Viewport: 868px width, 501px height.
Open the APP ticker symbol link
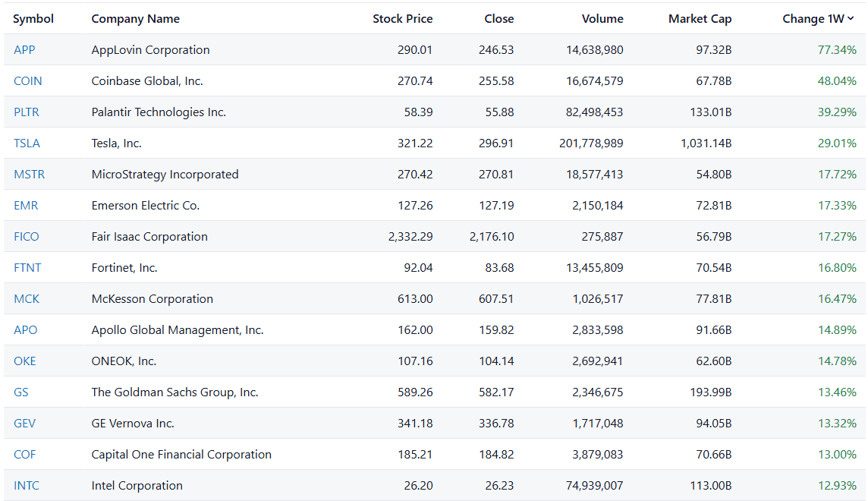click(24, 50)
